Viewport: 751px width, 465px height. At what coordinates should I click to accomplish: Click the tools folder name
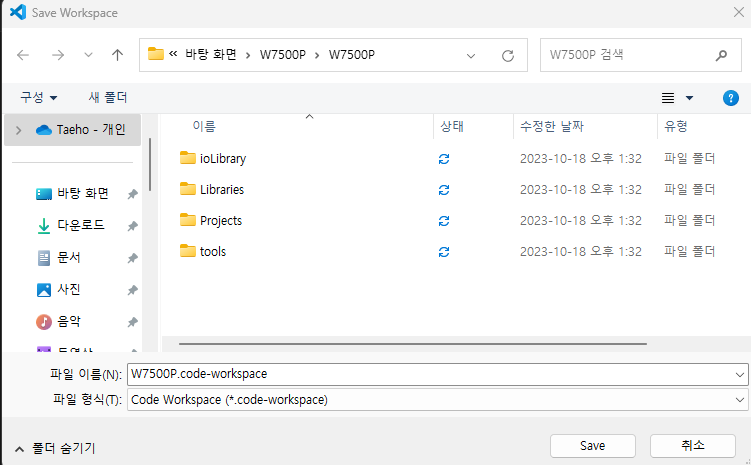pos(213,251)
